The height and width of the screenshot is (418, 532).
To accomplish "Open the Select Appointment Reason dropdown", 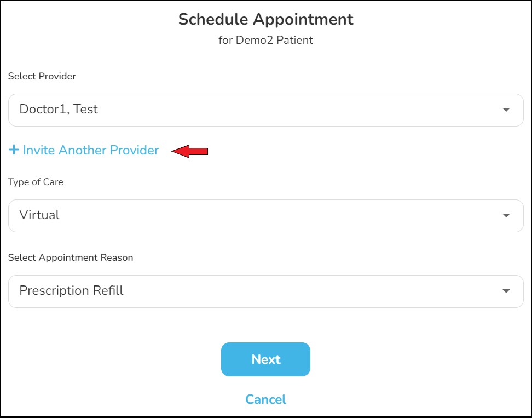I will tap(265, 291).
